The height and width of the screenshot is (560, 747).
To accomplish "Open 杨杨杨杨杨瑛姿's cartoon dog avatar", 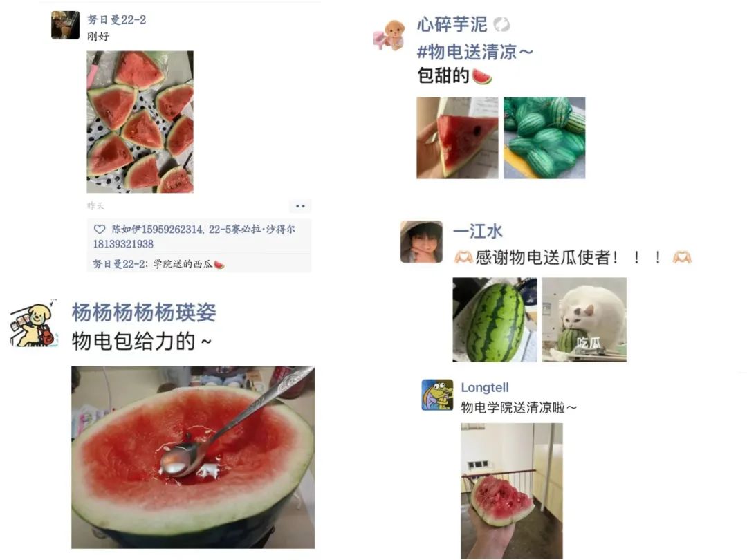I will pos(33,324).
